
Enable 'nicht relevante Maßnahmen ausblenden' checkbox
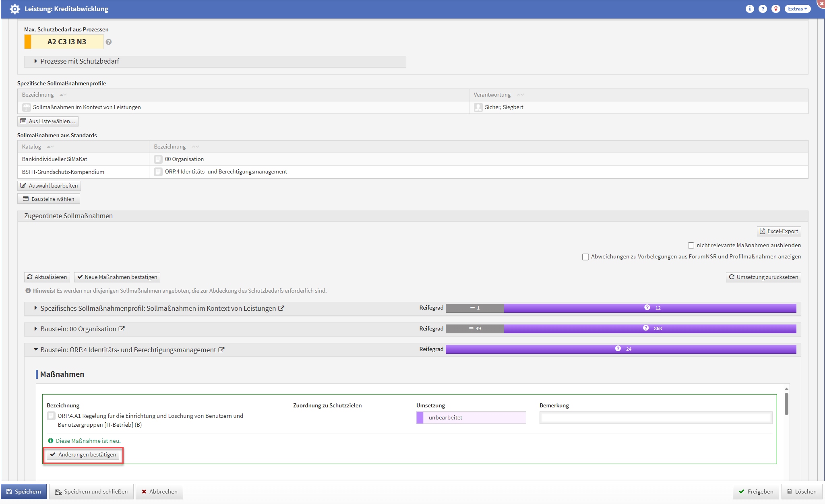click(691, 245)
